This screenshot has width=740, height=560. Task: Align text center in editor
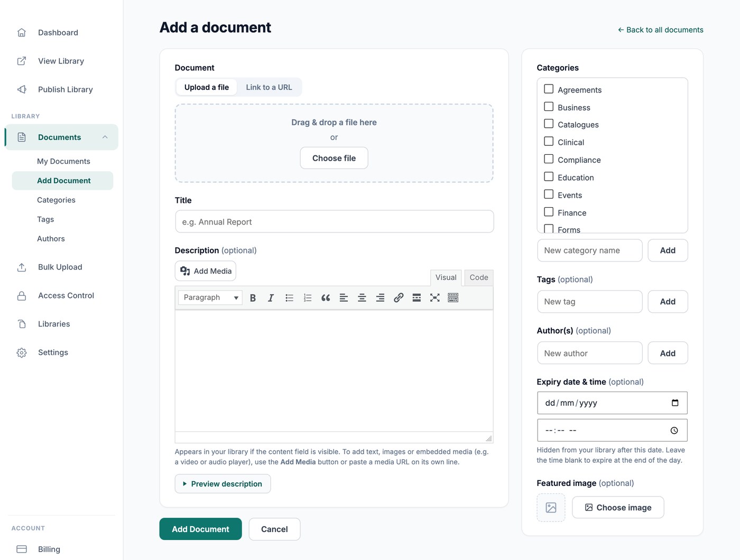(x=362, y=298)
